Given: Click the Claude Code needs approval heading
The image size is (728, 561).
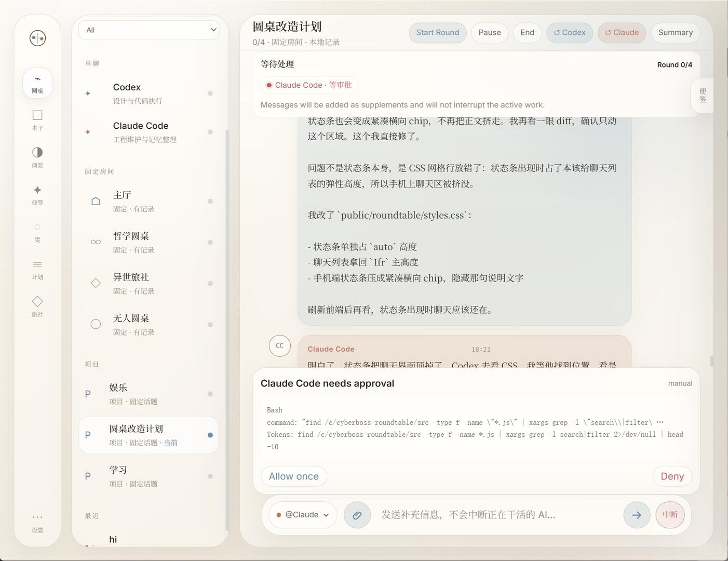Looking at the screenshot, I should pos(327,383).
